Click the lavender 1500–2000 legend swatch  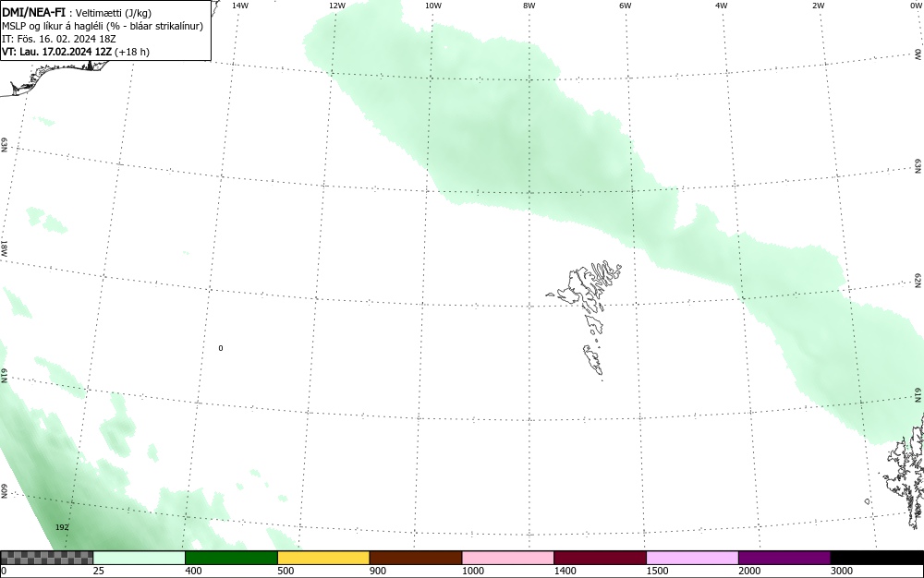[692, 558]
